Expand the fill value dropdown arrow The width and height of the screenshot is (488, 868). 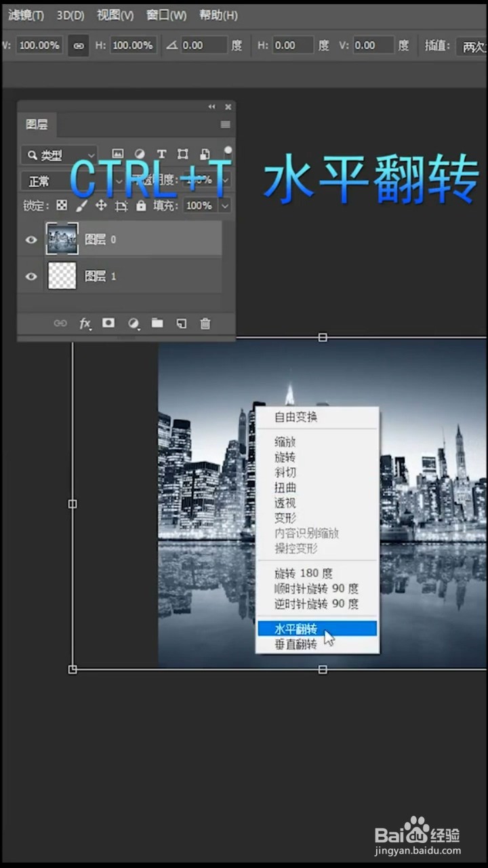[x=225, y=205]
